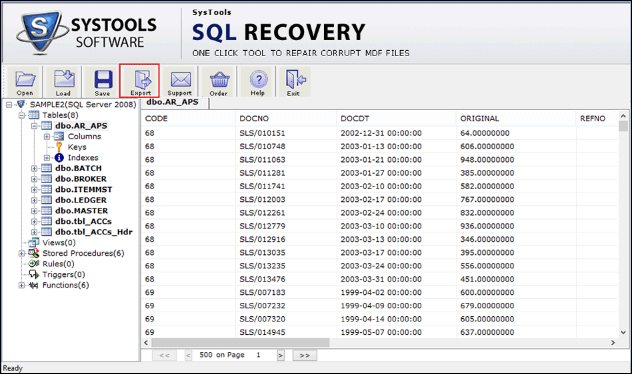Select dbo.tbl_ACCs in the tree
Viewport: 632px width, 374px height.
tap(83, 221)
